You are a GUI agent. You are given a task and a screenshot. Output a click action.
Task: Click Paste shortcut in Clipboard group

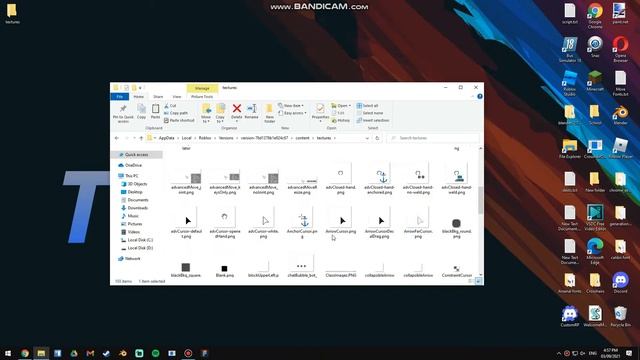[179, 120]
